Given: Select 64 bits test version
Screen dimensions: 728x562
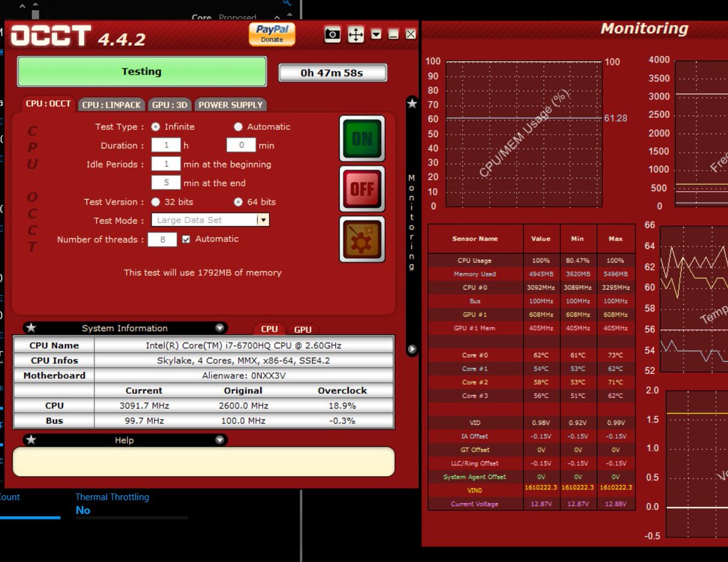Looking at the screenshot, I should (x=238, y=202).
